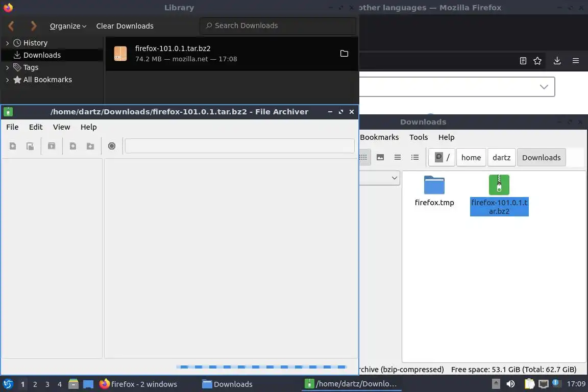The image size is (588, 392).
Task: Open Bookmarks menu in the file manager
Action: [x=379, y=137]
